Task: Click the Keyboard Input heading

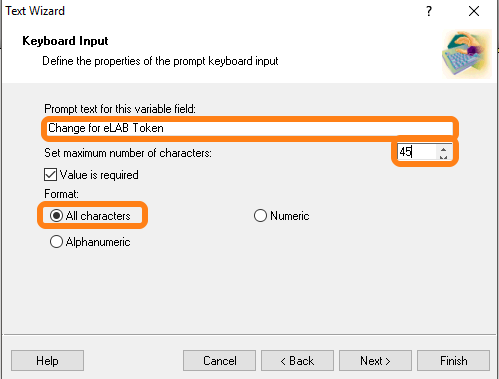Action: pyautogui.click(x=65, y=41)
